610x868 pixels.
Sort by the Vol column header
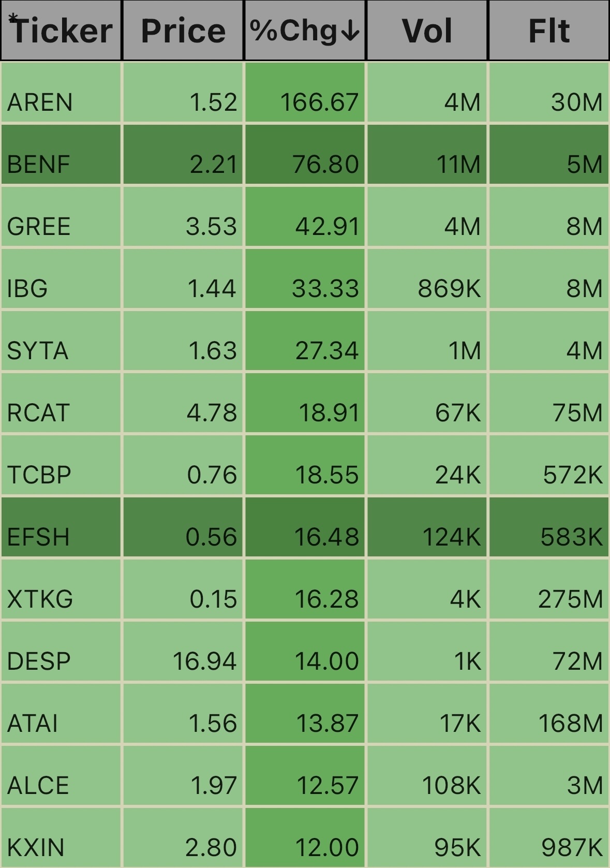tap(427, 30)
